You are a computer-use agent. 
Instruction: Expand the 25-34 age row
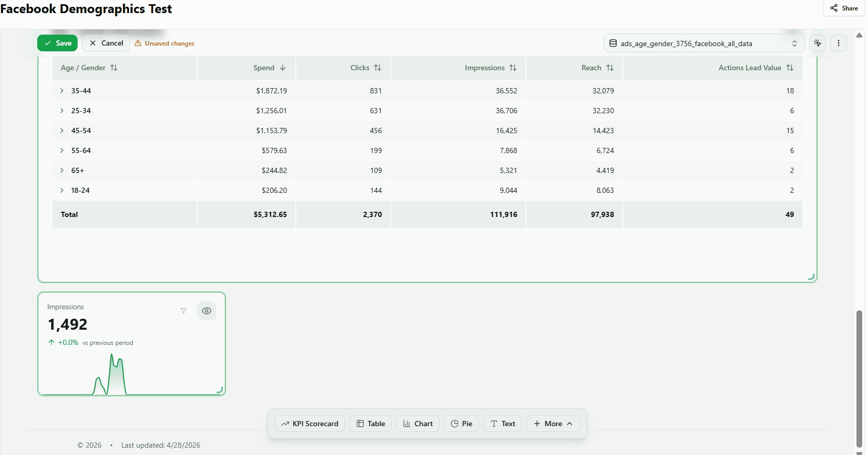62,111
